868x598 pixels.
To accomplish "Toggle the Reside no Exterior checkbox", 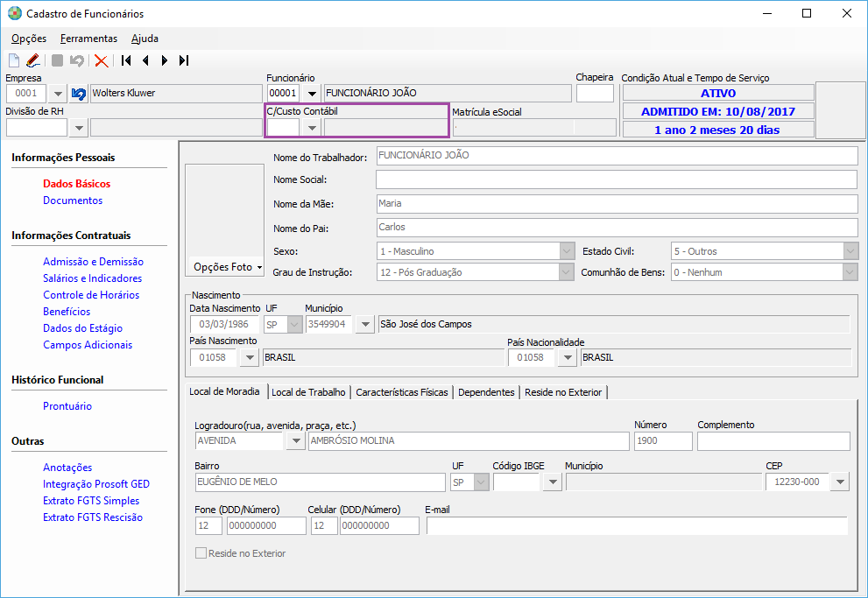I will [201, 553].
